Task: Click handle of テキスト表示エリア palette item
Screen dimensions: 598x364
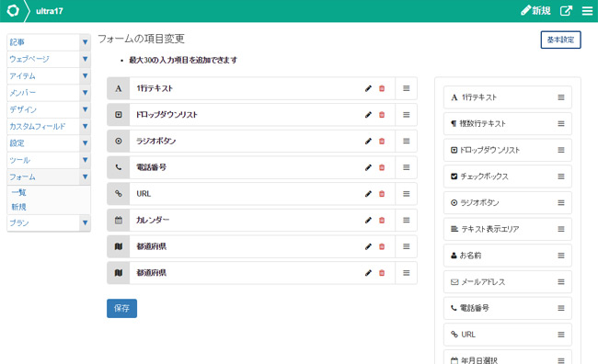Action: click(561, 229)
